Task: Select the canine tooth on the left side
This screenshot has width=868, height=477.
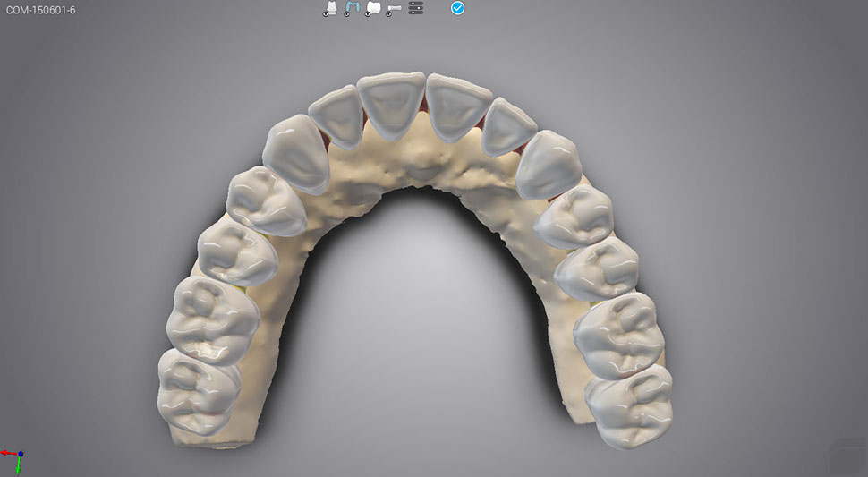Action: click(297, 154)
